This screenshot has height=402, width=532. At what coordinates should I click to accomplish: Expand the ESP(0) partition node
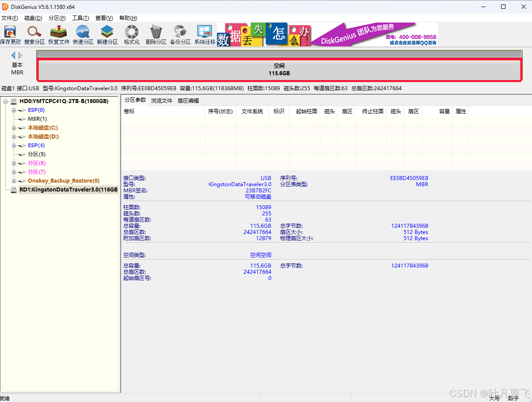(14, 110)
